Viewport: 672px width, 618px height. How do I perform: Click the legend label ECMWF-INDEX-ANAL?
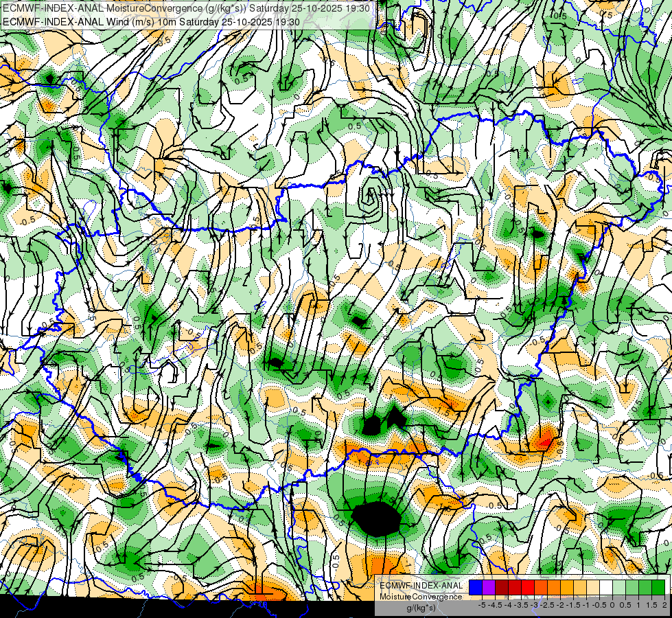[421, 586]
